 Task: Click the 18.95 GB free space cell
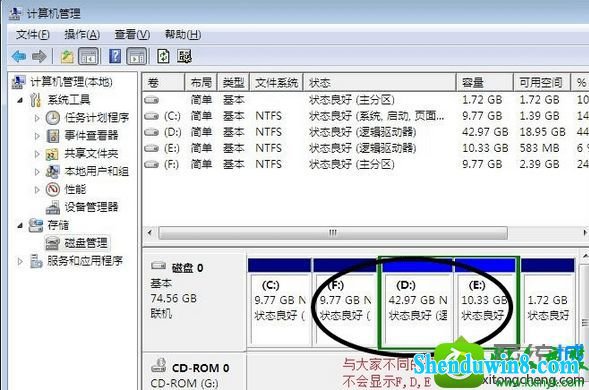tap(542, 132)
